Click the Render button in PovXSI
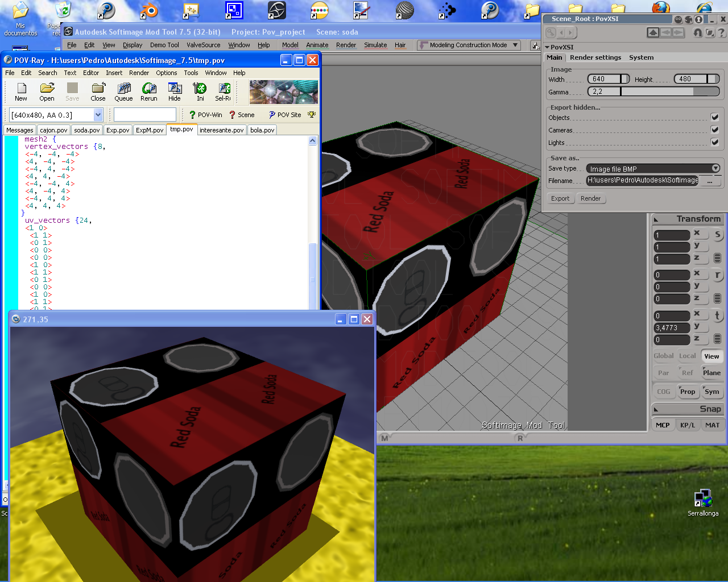 [590, 198]
